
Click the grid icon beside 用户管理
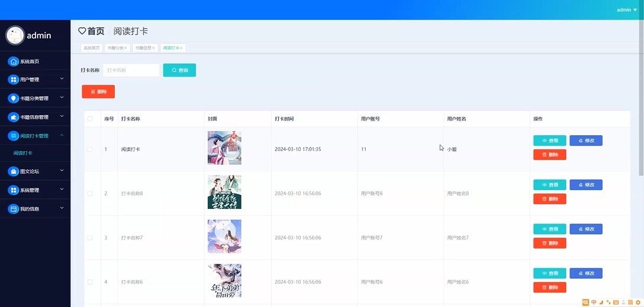click(14, 80)
